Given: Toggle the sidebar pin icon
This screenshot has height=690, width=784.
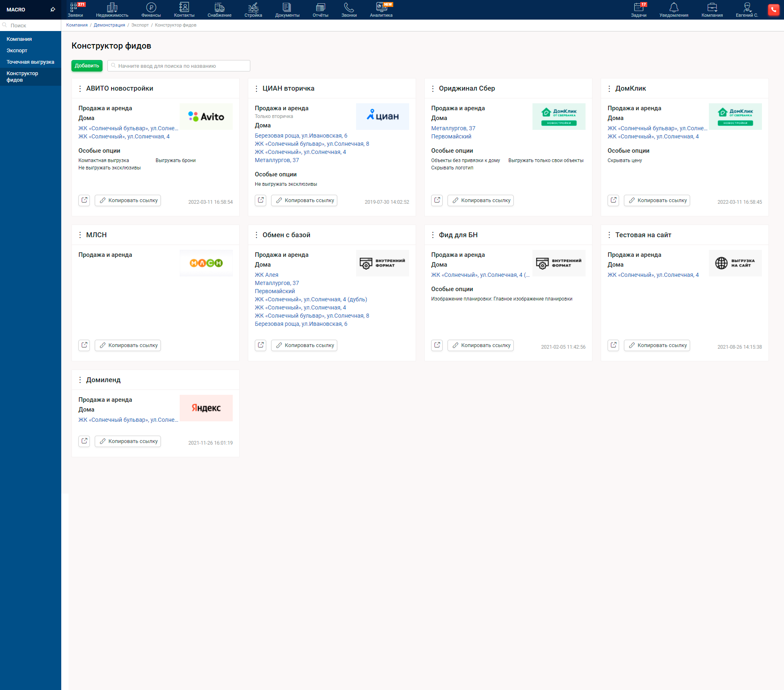Looking at the screenshot, I should [x=53, y=9].
